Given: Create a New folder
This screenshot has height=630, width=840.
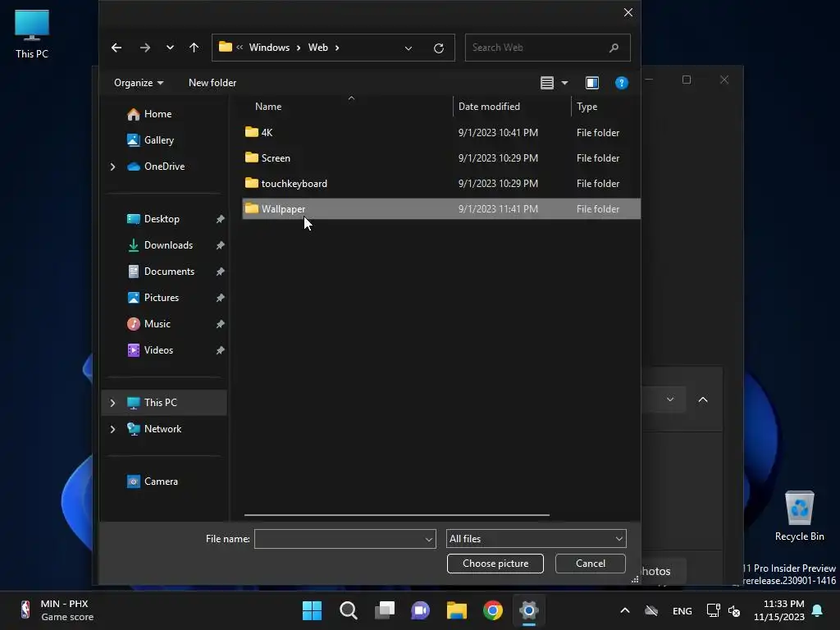Looking at the screenshot, I should click(212, 83).
